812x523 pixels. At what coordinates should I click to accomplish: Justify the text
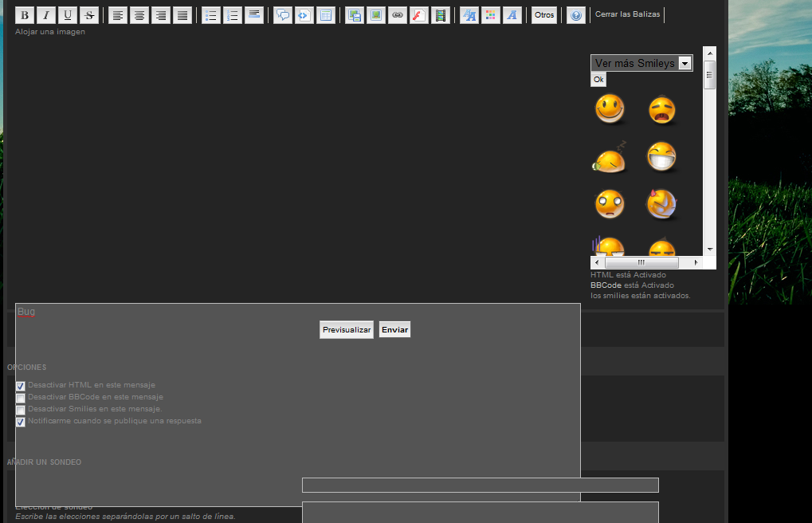pos(182,15)
